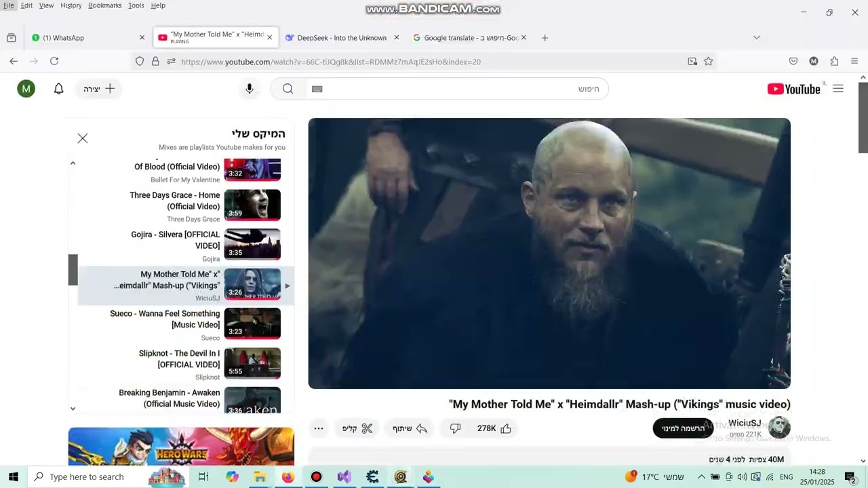Open File Explorer from the taskbar
This screenshot has width=868, height=488.
click(260, 476)
